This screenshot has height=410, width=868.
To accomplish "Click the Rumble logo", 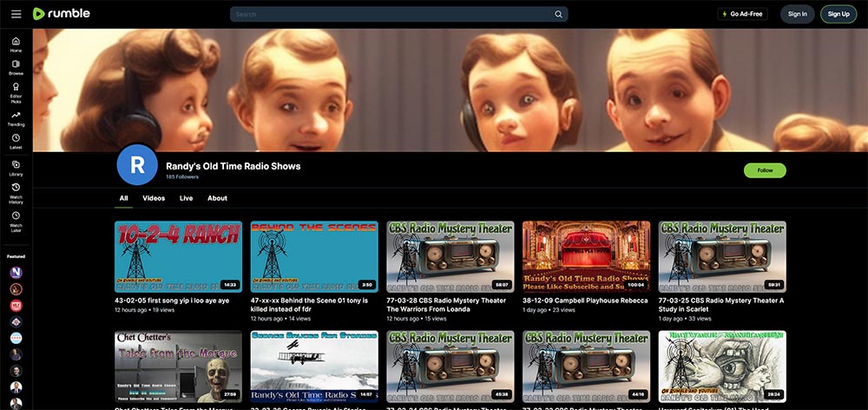I will pyautogui.click(x=62, y=14).
